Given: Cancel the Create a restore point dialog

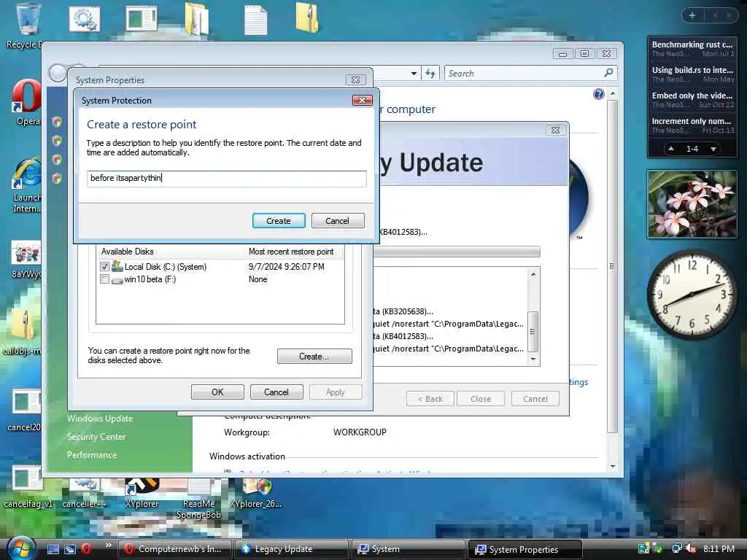Looking at the screenshot, I should pos(337,221).
